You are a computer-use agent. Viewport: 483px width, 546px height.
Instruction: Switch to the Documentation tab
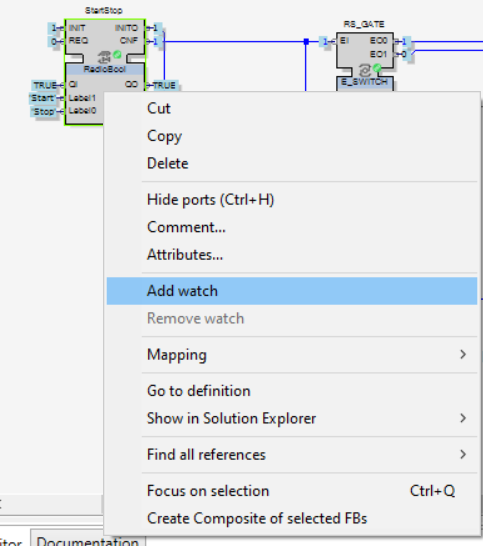[88, 541]
